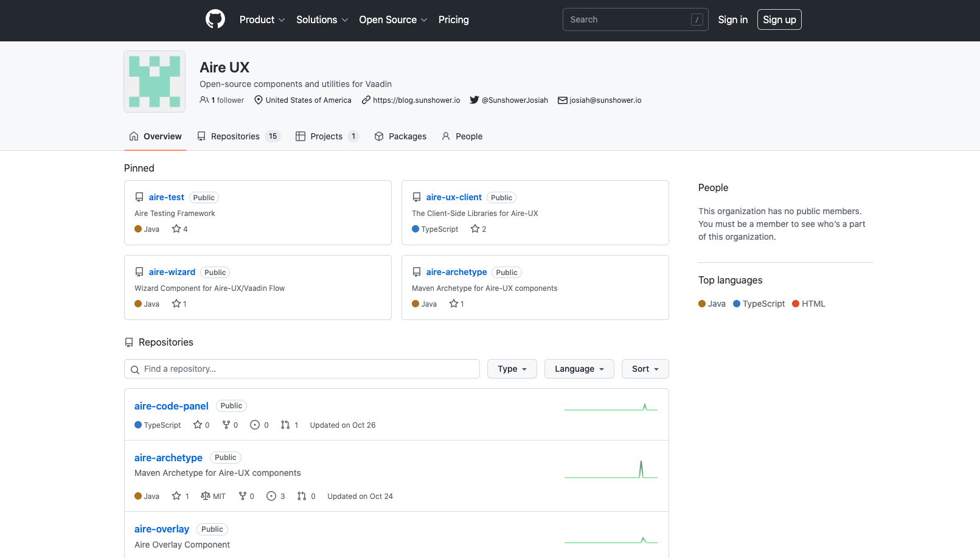The image size is (980, 558).
Task: Click the search magnifier icon in repository filter
Action: [x=135, y=369]
